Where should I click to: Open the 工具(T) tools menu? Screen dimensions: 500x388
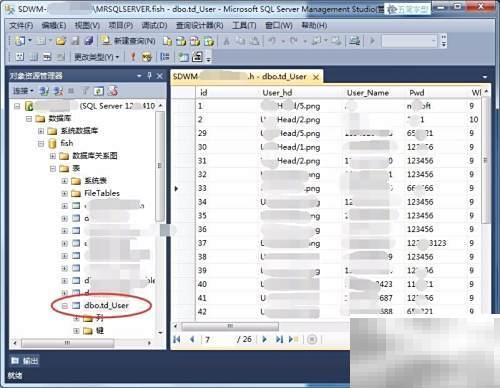(x=244, y=25)
